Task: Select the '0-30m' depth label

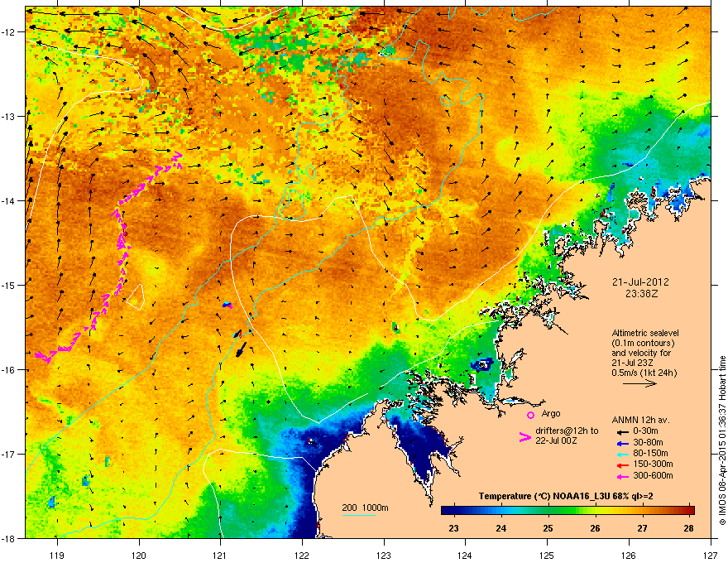Action: (x=645, y=431)
